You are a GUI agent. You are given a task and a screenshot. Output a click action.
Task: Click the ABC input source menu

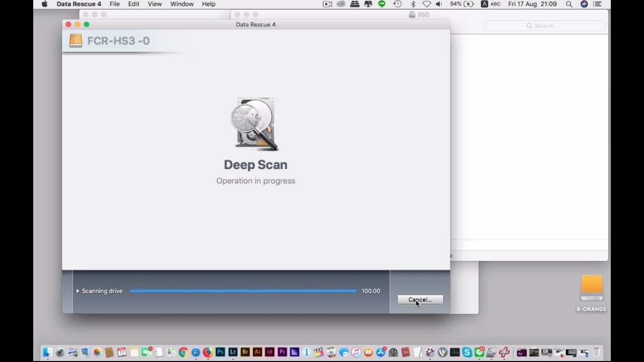click(x=491, y=4)
